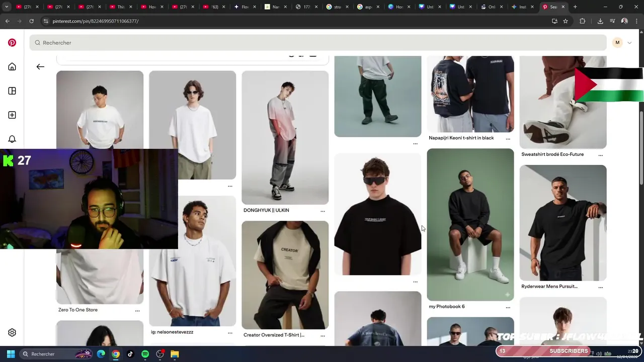Viewport: 644px width, 362px height.
Task: Switch to the 'Onli' browser tab
Action: point(492,7)
